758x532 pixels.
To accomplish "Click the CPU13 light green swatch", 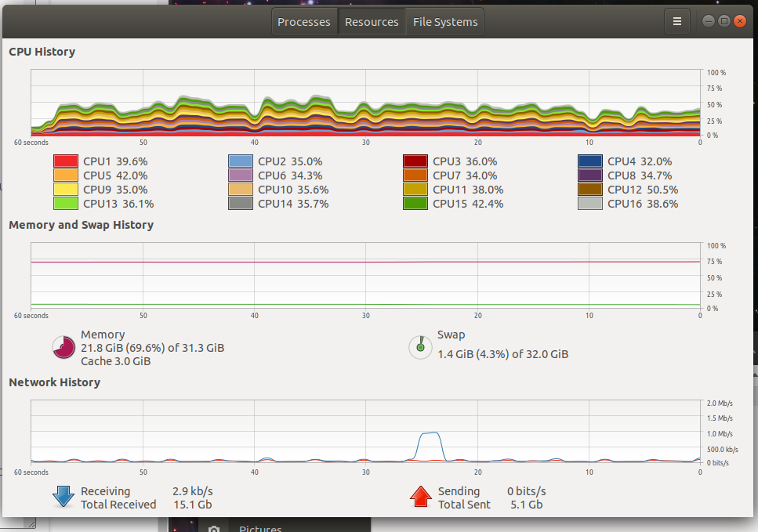I will coord(66,204).
